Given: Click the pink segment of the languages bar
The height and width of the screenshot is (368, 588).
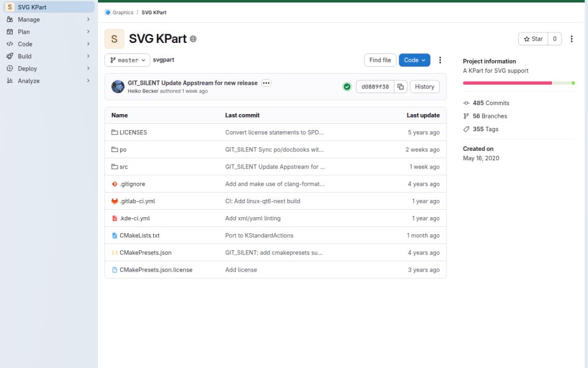Looking at the screenshot, I should click(x=507, y=83).
